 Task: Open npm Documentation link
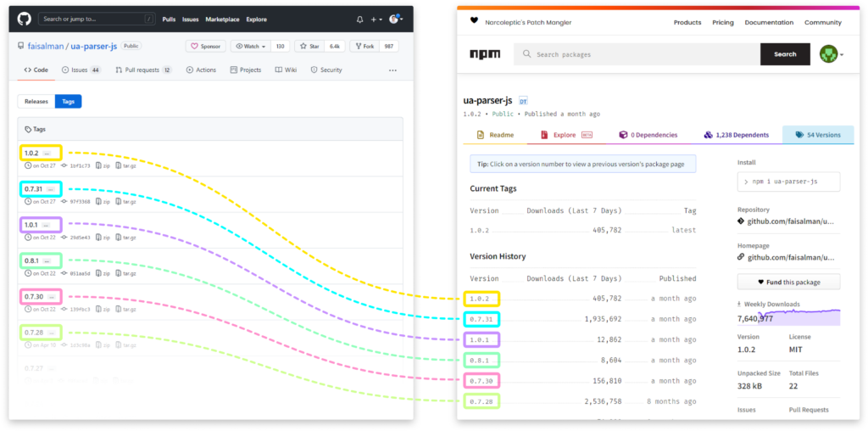tap(769, 23)
